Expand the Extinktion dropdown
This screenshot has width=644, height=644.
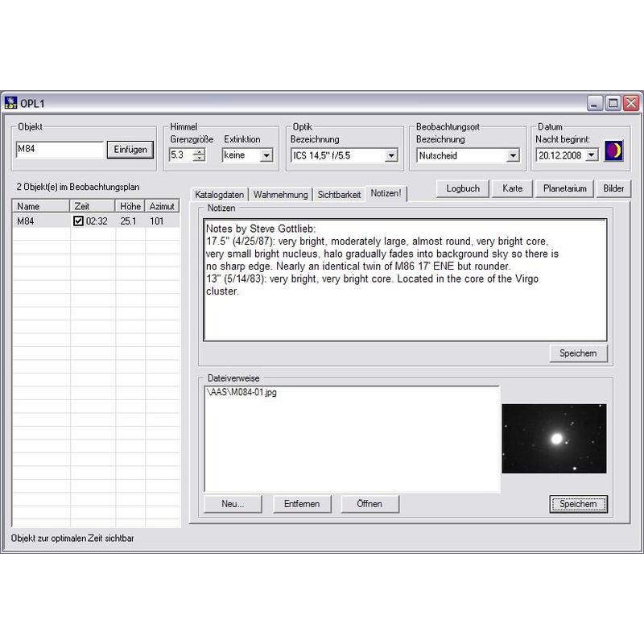click(266, 155)
